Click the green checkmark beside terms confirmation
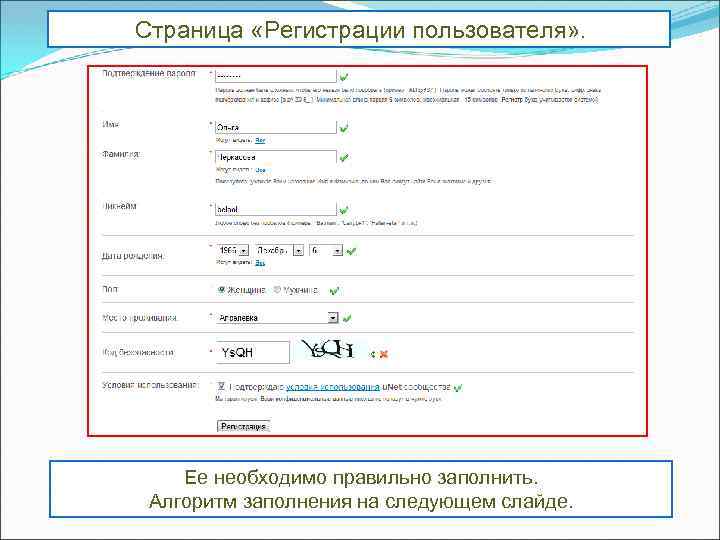The width and height of the screenshot is (720, 540). coord(458,388)
